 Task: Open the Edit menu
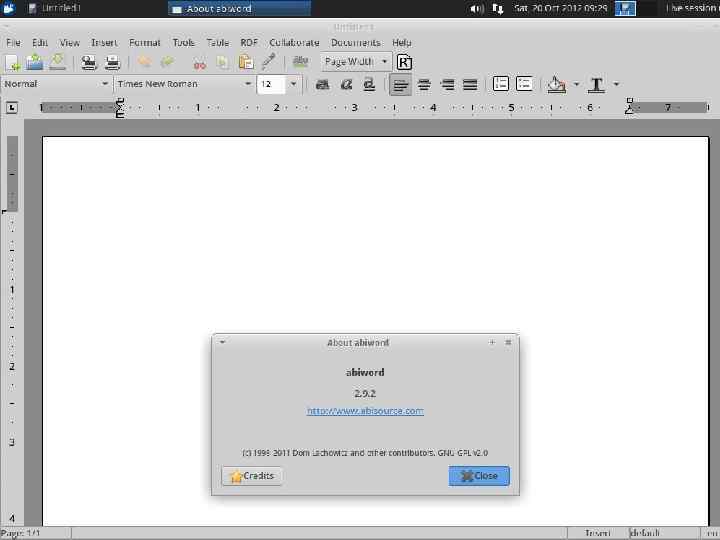[40, 43]
